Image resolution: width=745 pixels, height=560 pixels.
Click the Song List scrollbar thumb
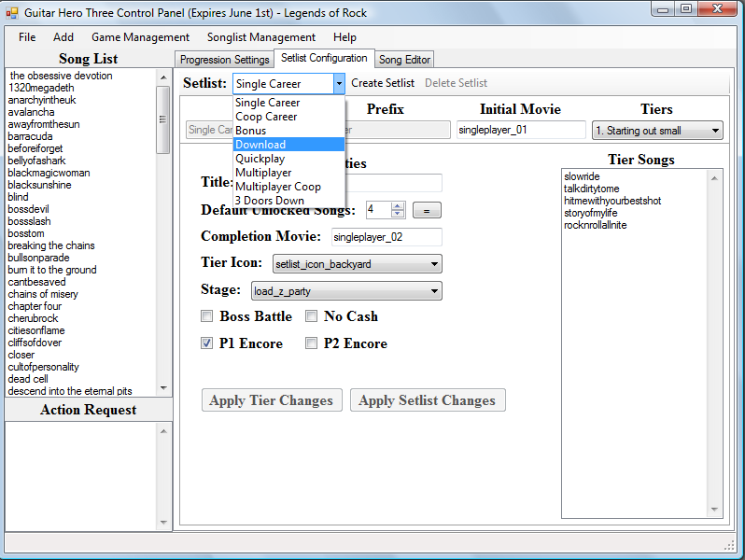point(163,119)
